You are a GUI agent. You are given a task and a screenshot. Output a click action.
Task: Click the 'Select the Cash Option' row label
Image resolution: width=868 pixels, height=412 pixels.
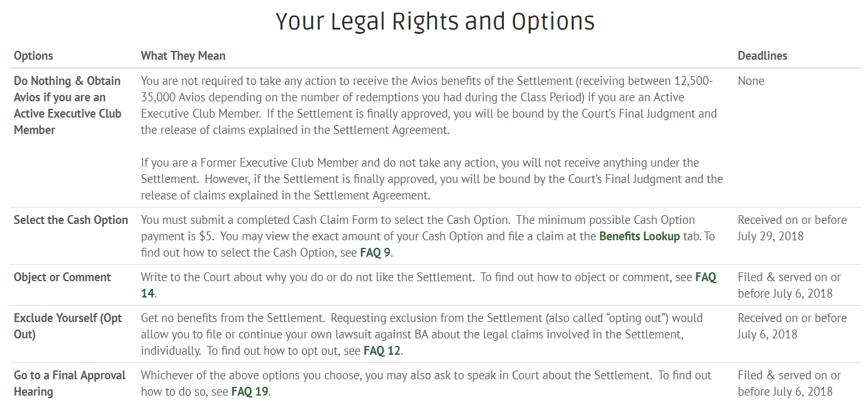click(x=71, y=220)
